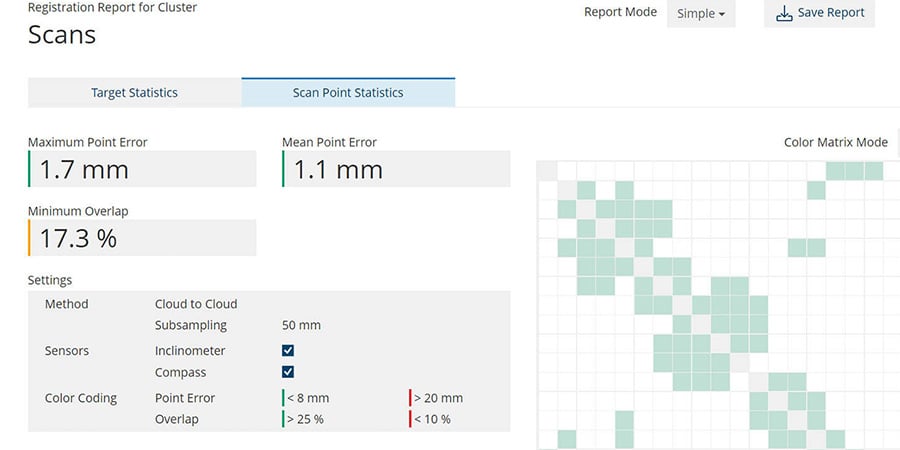Switch to the Target Statistics tab
This screenshot has height=450, width=900.
[x=134, y=93]
